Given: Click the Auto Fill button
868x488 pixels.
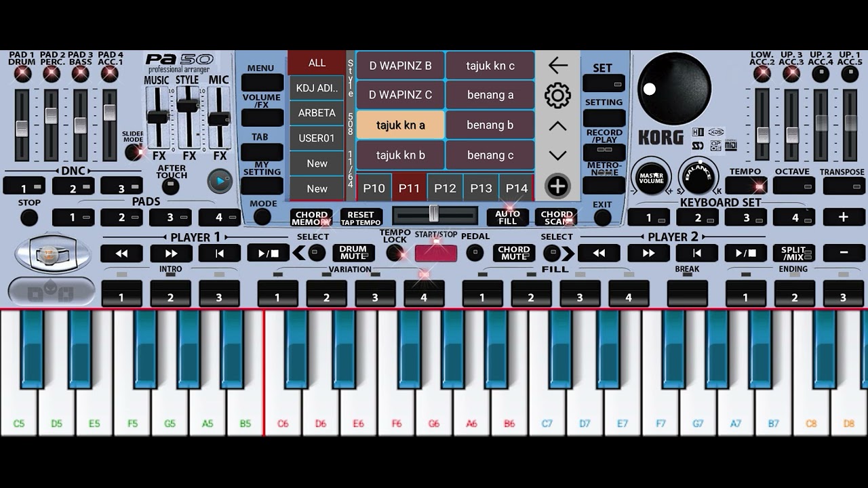Looking at the screenshot, I should 507,218.
